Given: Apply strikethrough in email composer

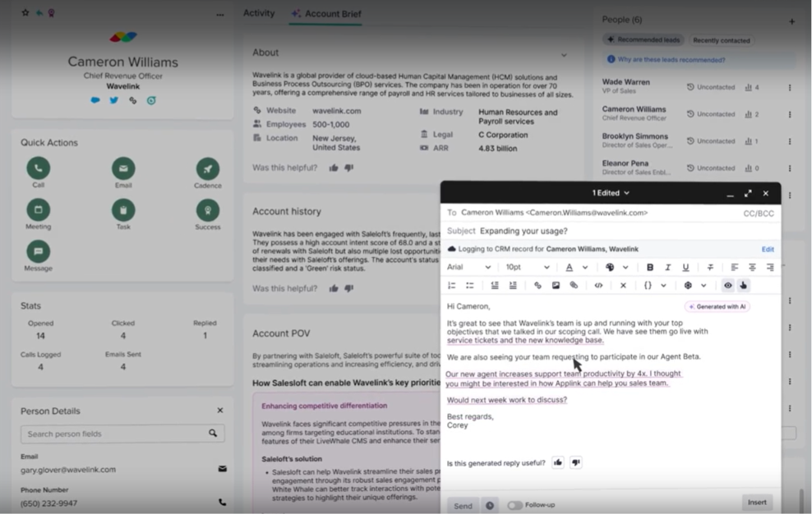Looking at the screenshot, I should pos(710,267).
